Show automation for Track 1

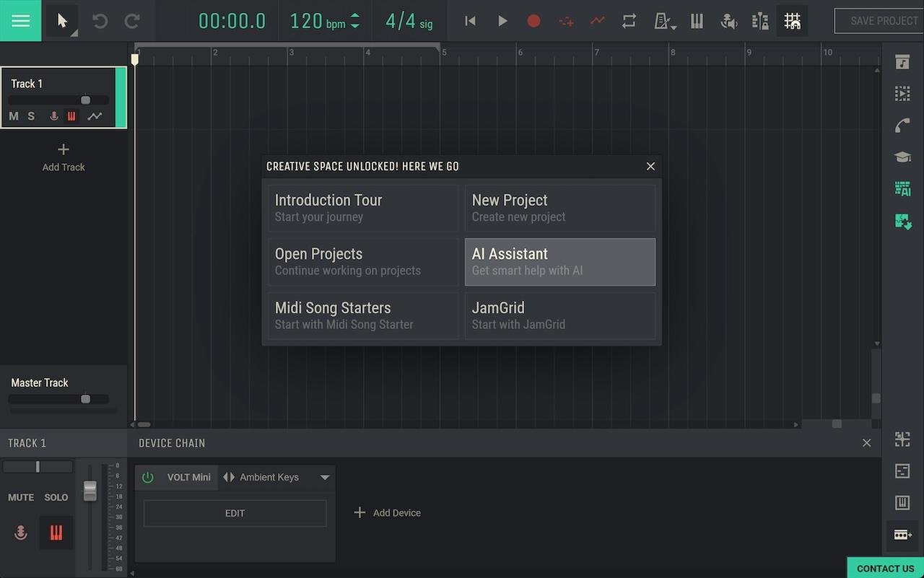tap(95, 116)
